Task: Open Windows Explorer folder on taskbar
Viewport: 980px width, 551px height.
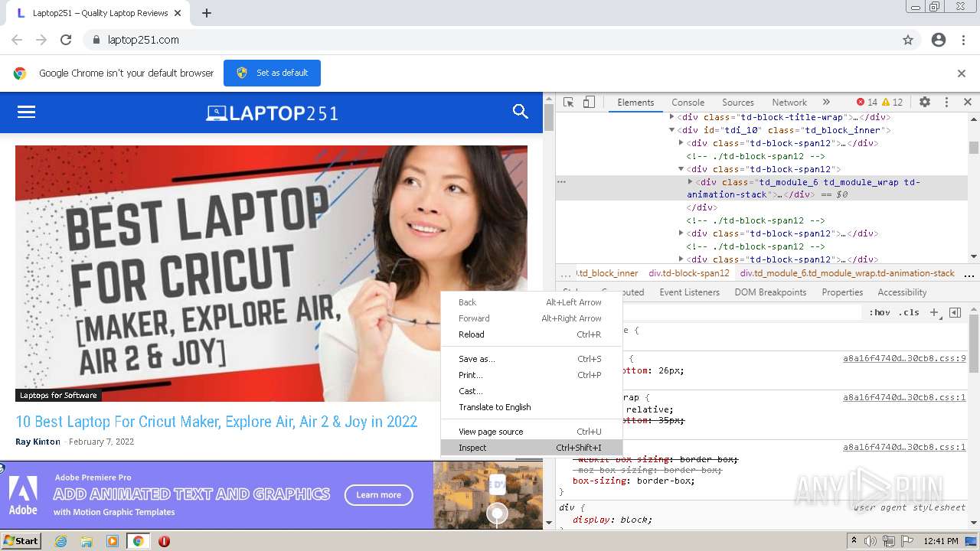Action: pyautogui.click(x=87, y=541)
